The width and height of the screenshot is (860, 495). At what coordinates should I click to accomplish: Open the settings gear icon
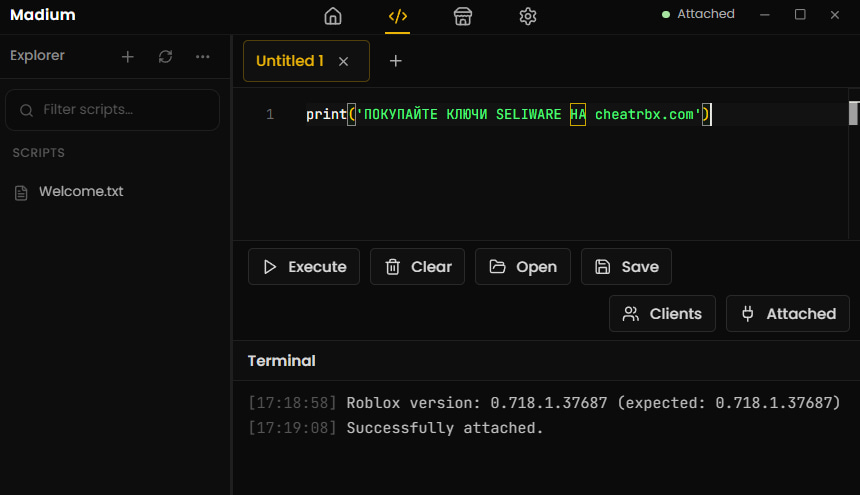[x=528, y=16]
